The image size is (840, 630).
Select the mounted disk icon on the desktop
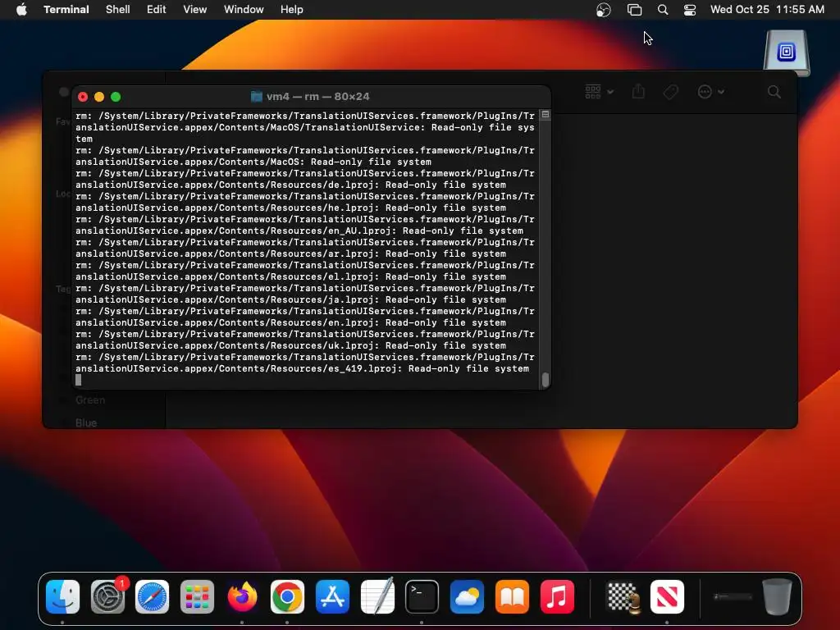tap(787, 52)
